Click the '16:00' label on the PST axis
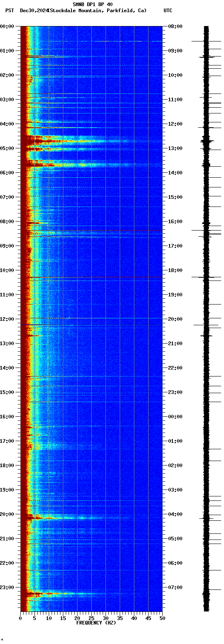The height and width of the screenshot is (644, 224). (7, 417)
